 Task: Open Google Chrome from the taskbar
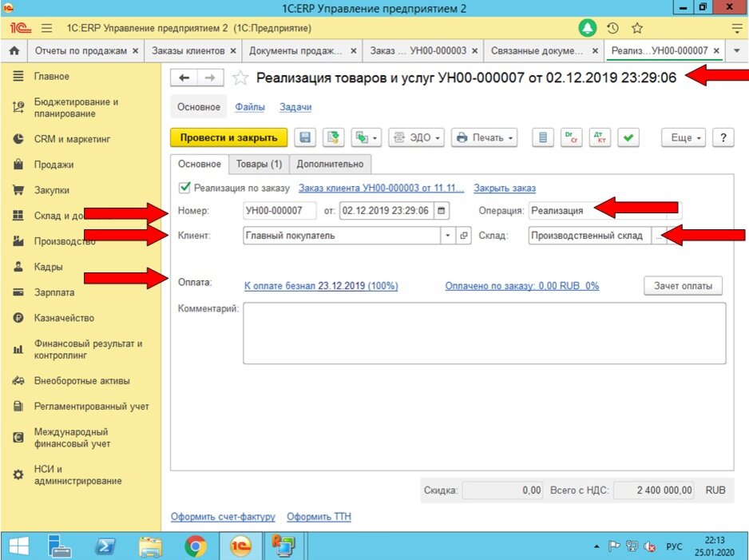coord(196,546)
